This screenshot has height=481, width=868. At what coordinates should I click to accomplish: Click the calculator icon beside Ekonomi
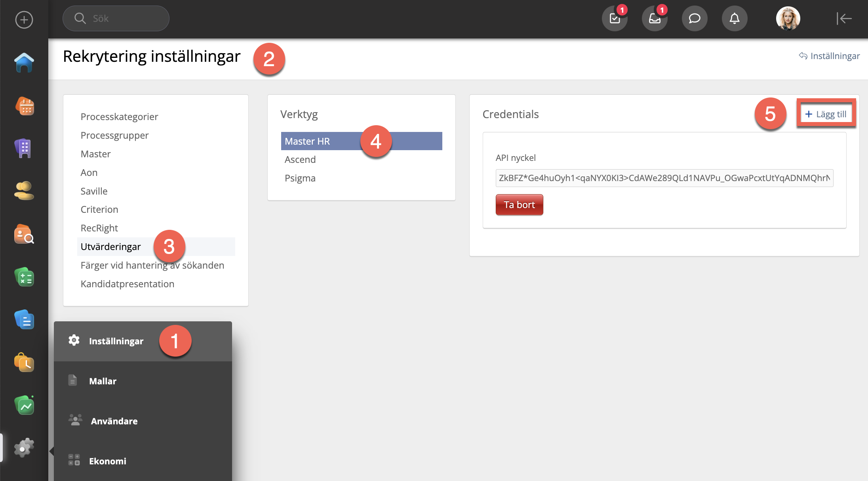pyautogui.click(x=74, y=460)
